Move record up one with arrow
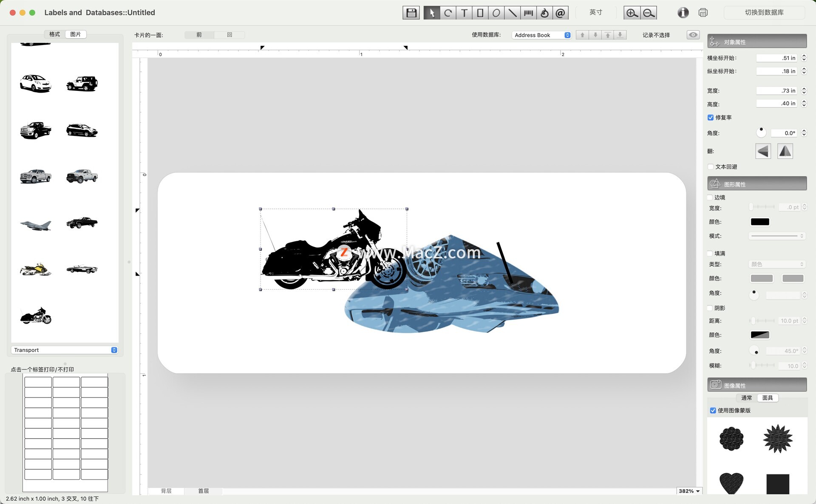This screenshot has height=504, width=816. [x=583, y=35]
